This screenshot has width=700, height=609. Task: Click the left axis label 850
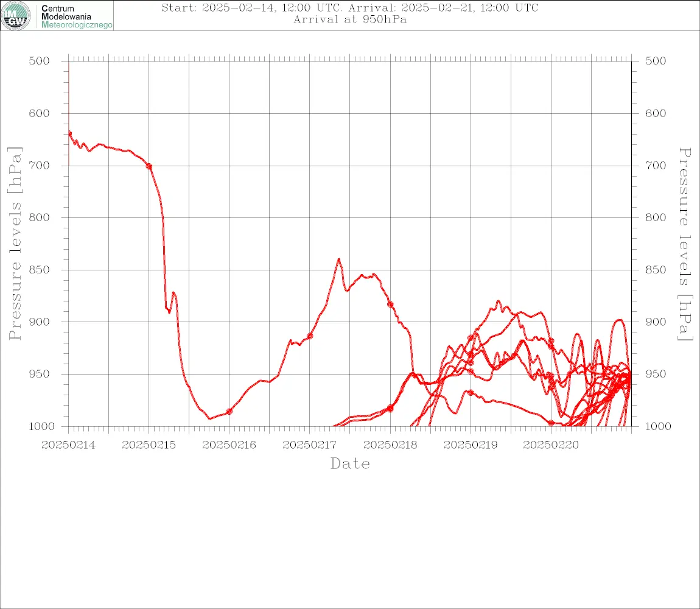pyautogui.click(x=40, y=270)
